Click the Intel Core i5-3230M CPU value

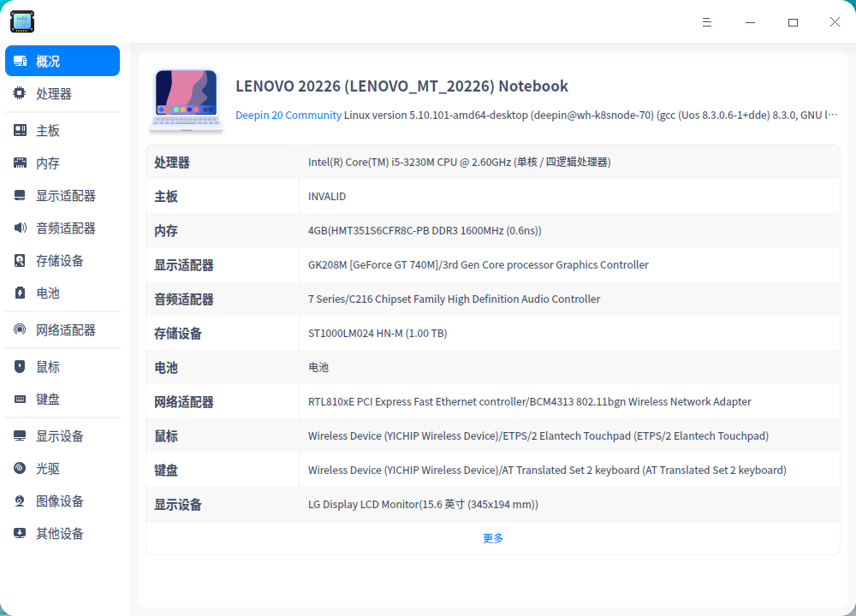pyautogui.click(x=459, y=162)
